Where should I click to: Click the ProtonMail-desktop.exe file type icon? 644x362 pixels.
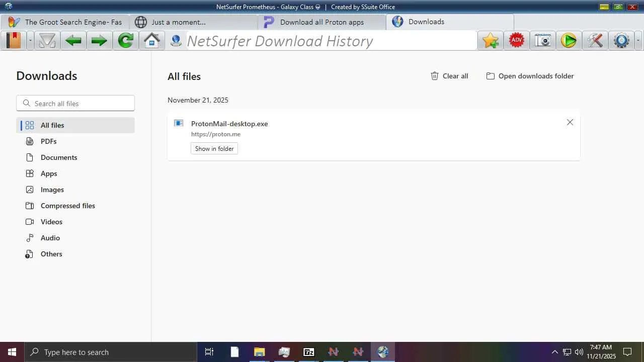[179, 123]
